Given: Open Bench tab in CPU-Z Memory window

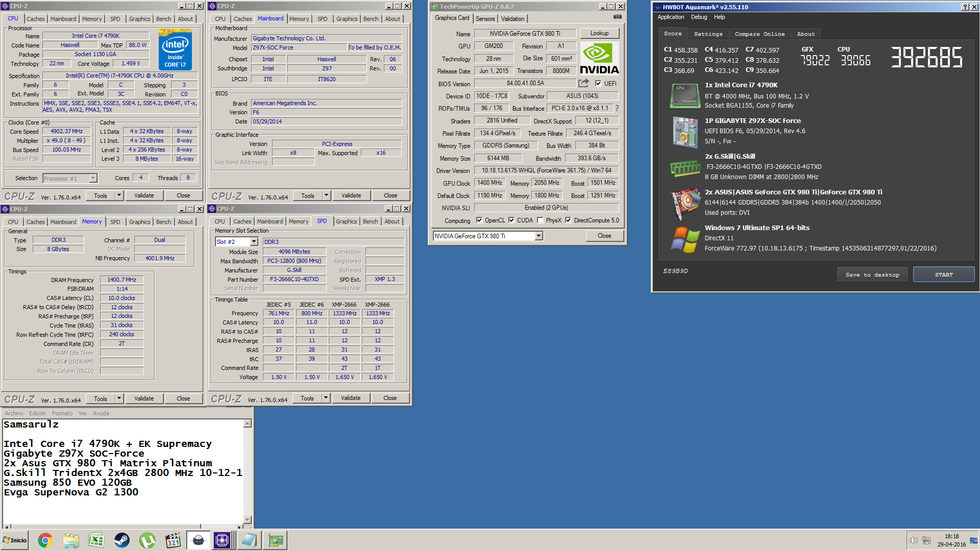Looking at the screenshot, I should [163, 222].
